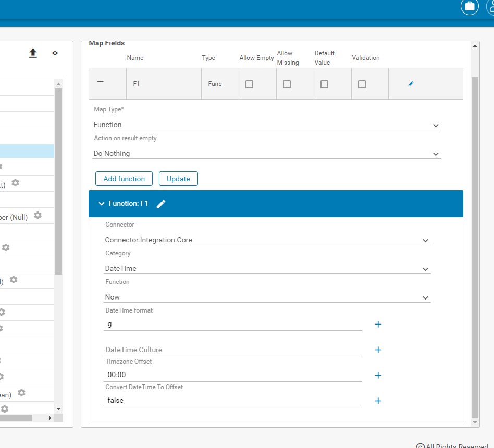Grab the drag handle of row F1
494x448 pixels.
101,82
